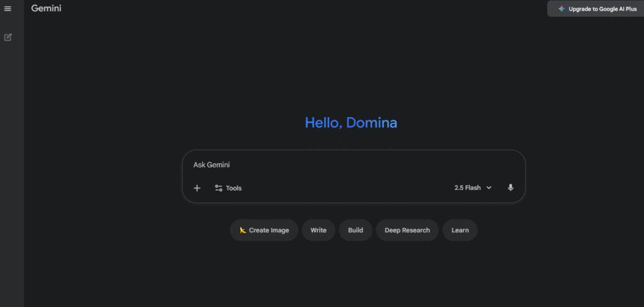Screen dimensions: 644x307
Task: Activate the microphone voice input
Action: coord(510,188)
